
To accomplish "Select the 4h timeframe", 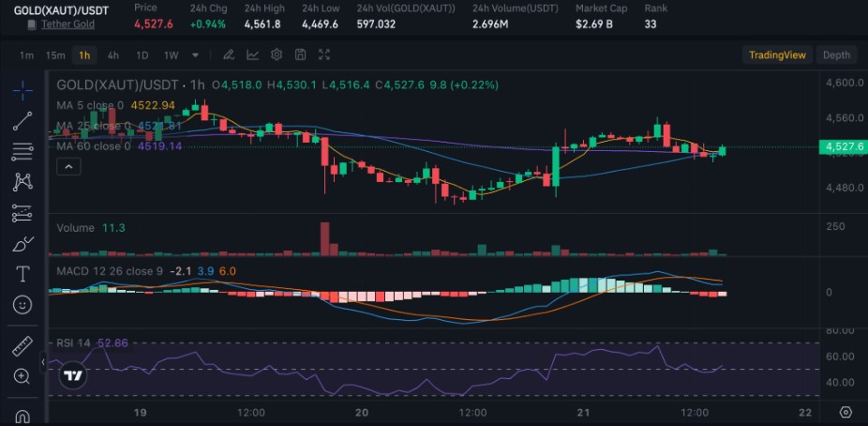I will (112, 55).
